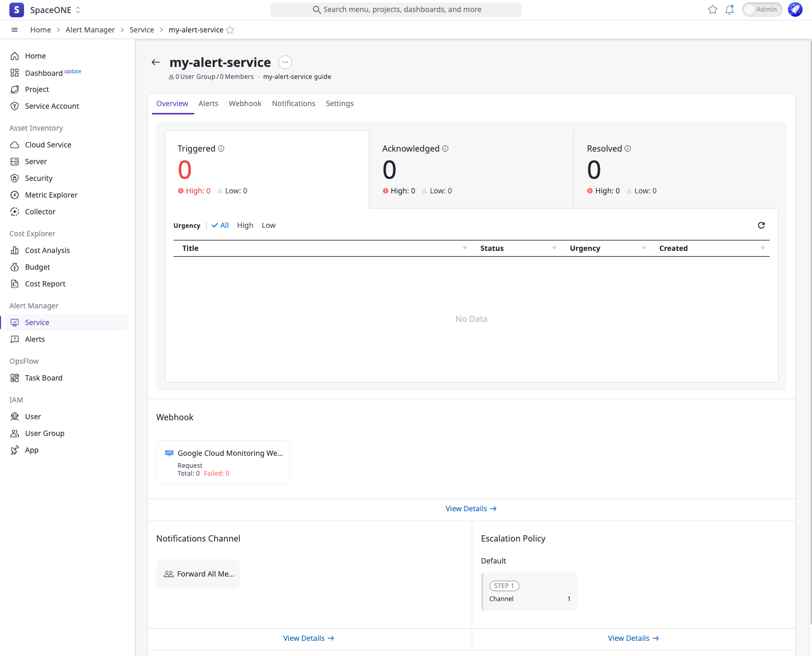Viewport: 812px width, 656px height.
Task: Favorite my-alert-service with breadcrumb star
Action: (230, 30)
